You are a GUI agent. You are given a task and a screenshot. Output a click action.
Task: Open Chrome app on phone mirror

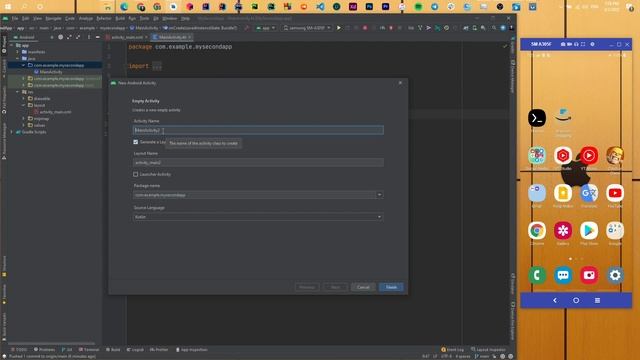[x=537, y=231]
